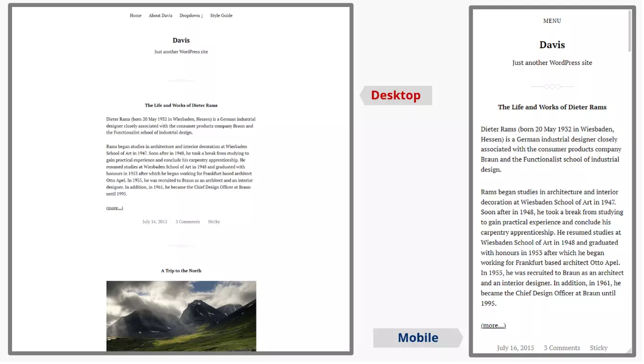Click the Davis site title in the desktop view

point(181,40)
